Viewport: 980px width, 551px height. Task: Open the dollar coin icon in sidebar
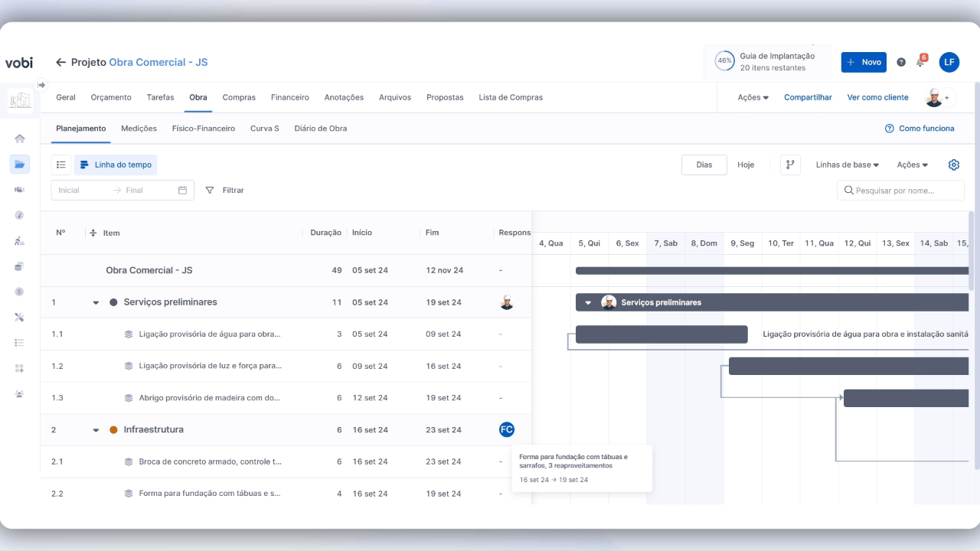click(x=20, y=292)
